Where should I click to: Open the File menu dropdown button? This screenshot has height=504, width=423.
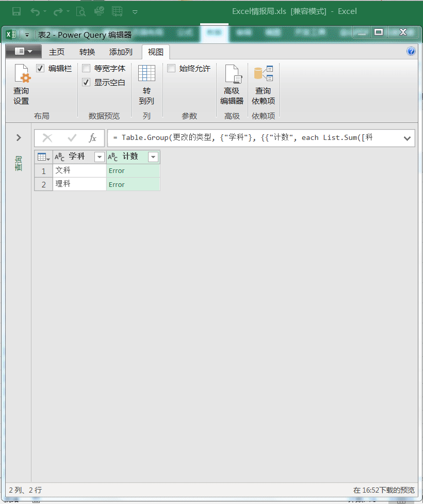[24, 52]
